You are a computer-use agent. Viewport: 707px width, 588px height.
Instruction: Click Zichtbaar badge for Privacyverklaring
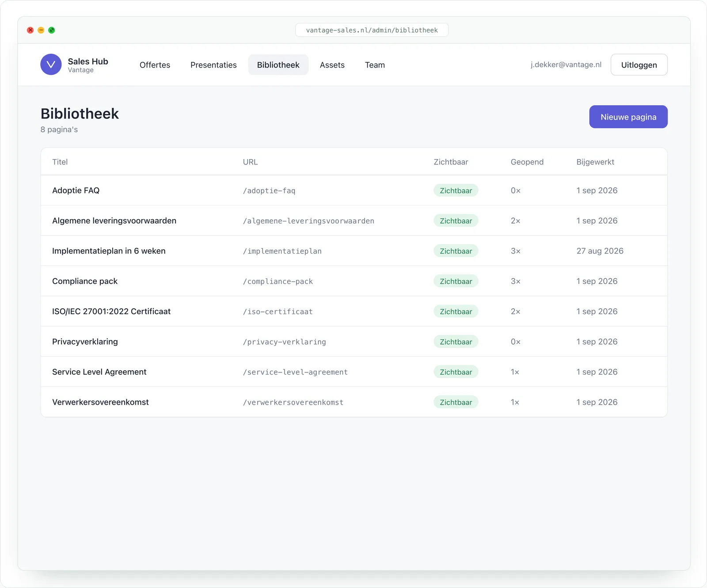456,341
